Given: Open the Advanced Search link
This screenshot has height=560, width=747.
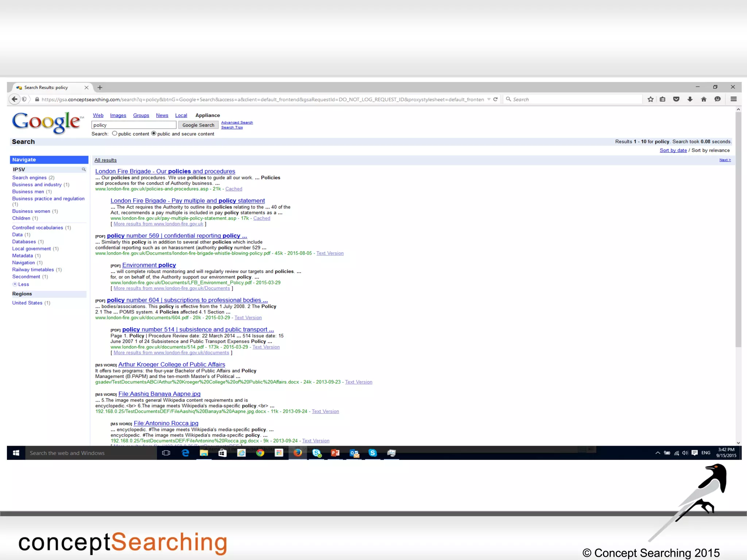Looking at the screenshot, I should point(237,122).
